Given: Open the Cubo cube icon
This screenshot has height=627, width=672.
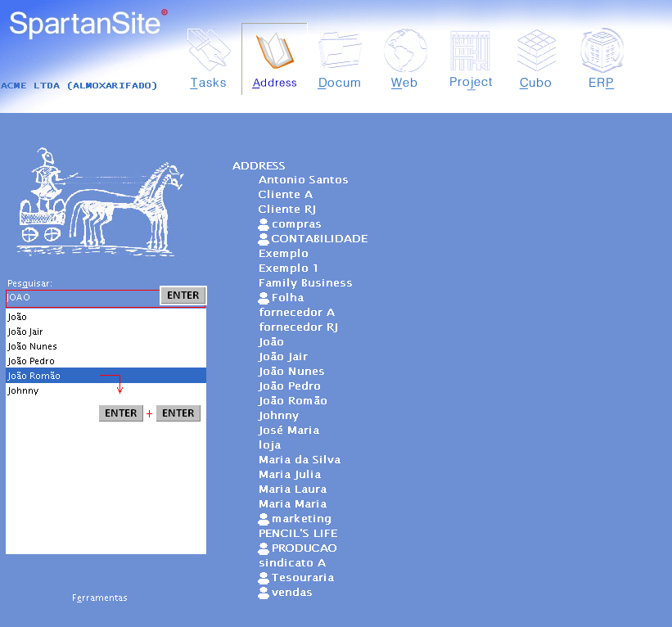Looking at the screenshot, I should [x=536, y=51].
